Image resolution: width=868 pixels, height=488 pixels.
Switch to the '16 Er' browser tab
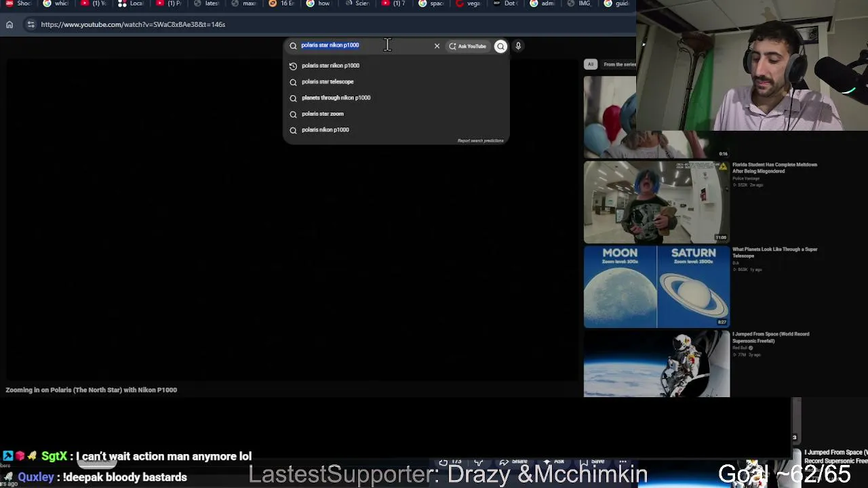[x=281, y=3]
